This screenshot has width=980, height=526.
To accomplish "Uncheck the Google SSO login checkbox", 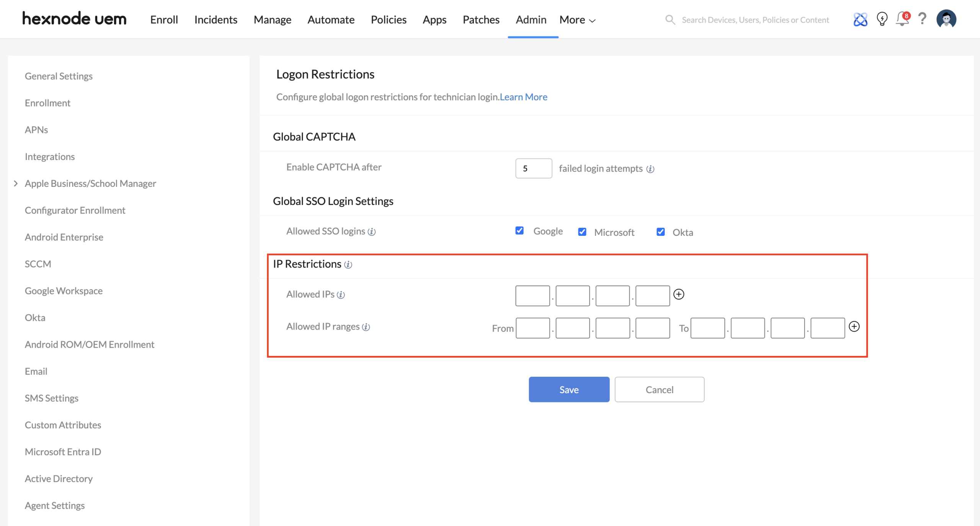I will pos(519,231).
